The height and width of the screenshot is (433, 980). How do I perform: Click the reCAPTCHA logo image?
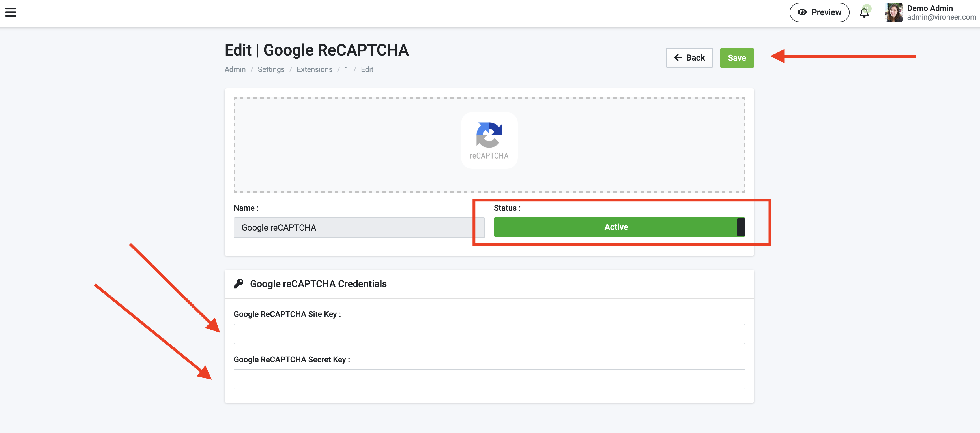pyautogui.click(x=489, y=140)
